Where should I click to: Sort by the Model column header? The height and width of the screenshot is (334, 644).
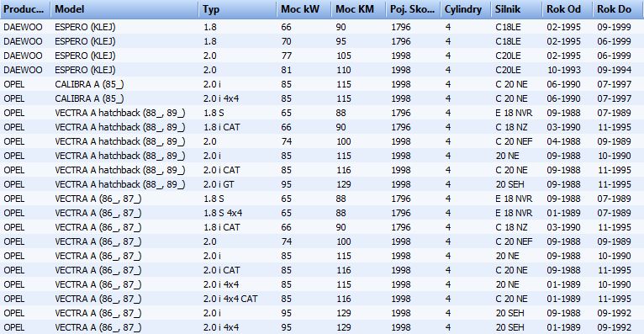click(124, 9)
